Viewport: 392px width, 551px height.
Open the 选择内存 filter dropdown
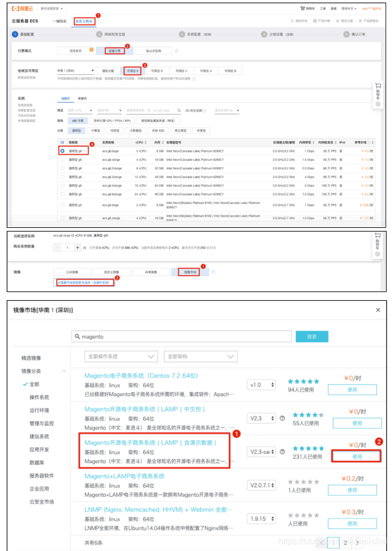pyautogui.click(x=109, y=110)
